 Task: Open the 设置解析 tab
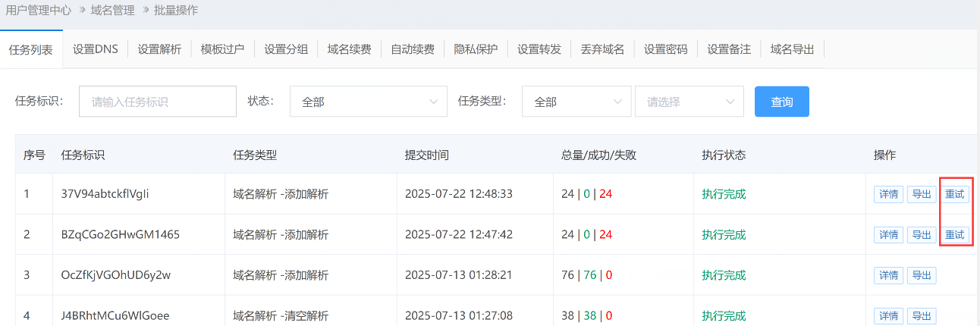click(159, 49)
